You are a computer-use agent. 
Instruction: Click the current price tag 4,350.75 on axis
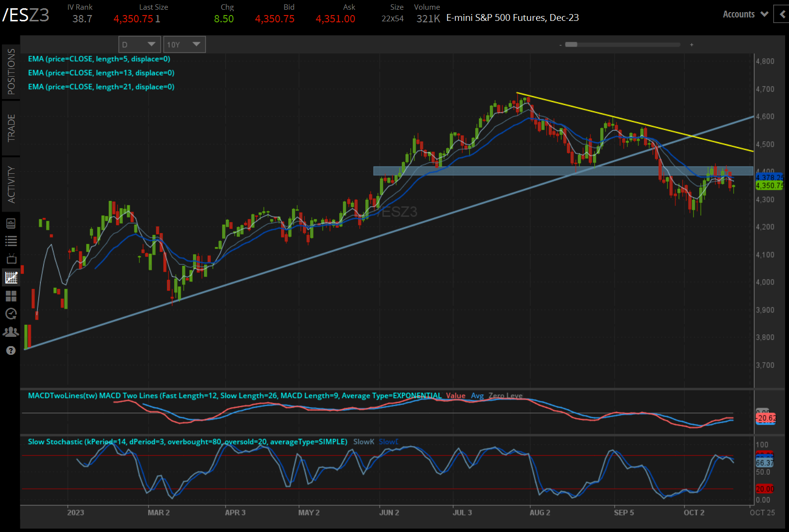click(x=770, y=185)
